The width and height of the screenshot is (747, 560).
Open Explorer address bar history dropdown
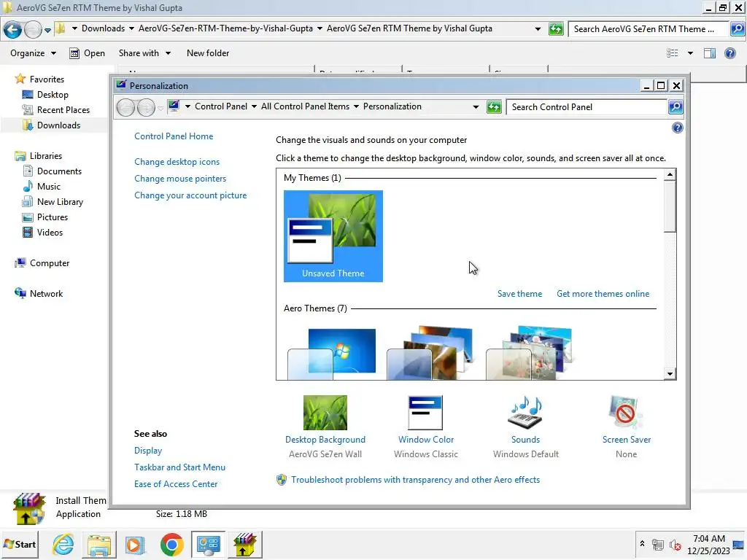[x=538, y=29]
